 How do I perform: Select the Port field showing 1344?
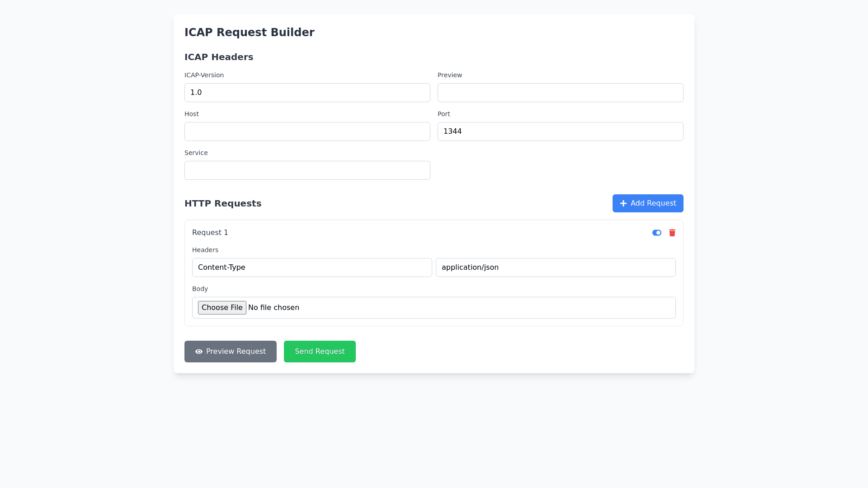pyautogui.click(x=560, y=131)
